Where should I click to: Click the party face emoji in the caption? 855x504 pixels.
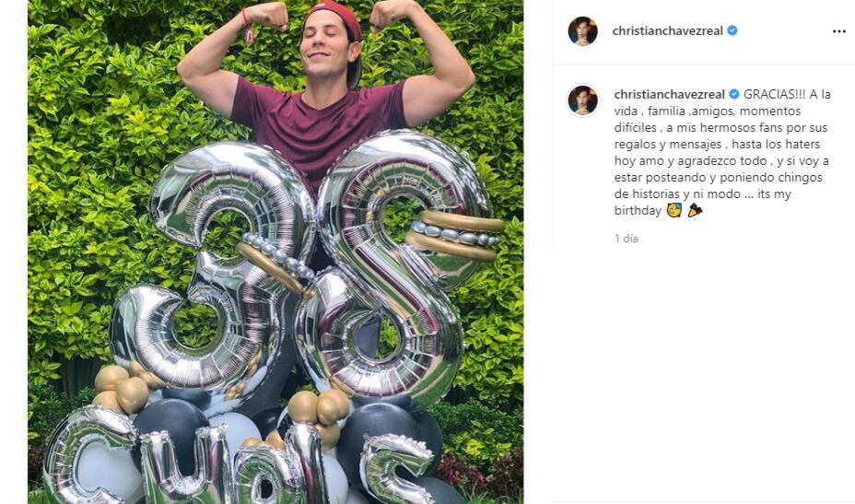[x=673, y=211]
